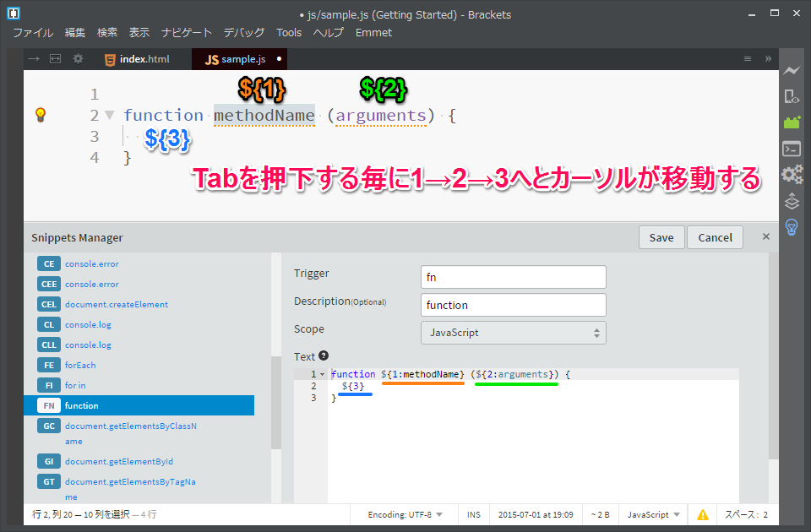Select the document.getElementById snippet
This screenshot has height=532, width=811.
(x=139, y=461)
